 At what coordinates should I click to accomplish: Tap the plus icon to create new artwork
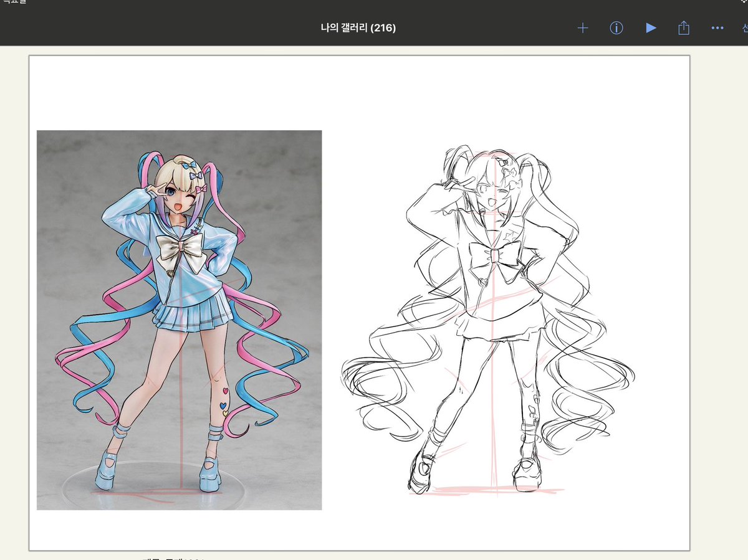click(x=583, y=28)
